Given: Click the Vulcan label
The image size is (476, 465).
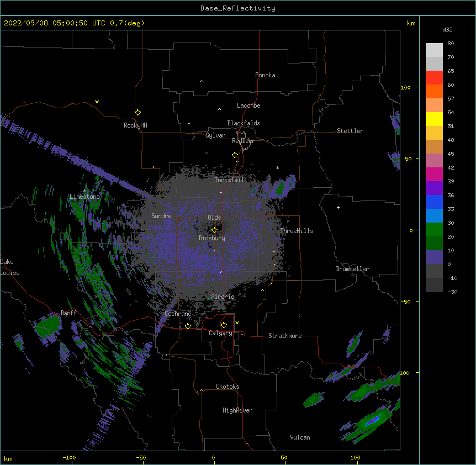Looking at the screenshot, I should coord(300,437).
